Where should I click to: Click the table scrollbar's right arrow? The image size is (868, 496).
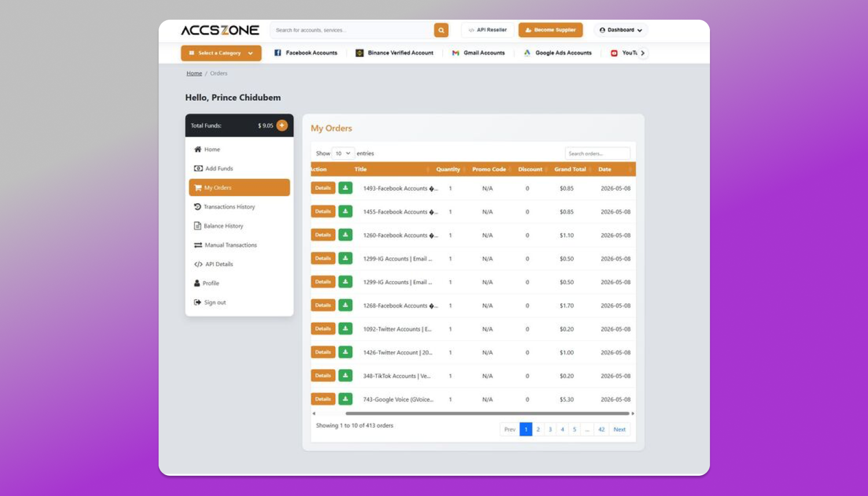click(x=632, y=413)
